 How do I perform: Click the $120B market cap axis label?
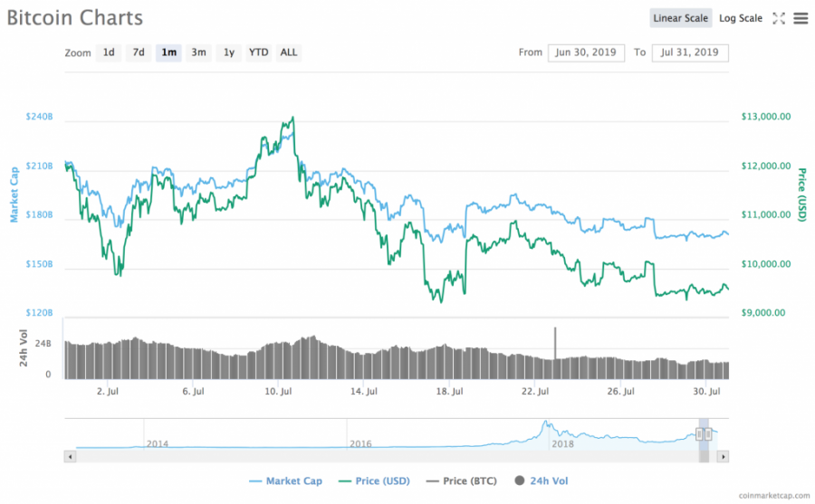pyautogui.click(x=40, y=313)
